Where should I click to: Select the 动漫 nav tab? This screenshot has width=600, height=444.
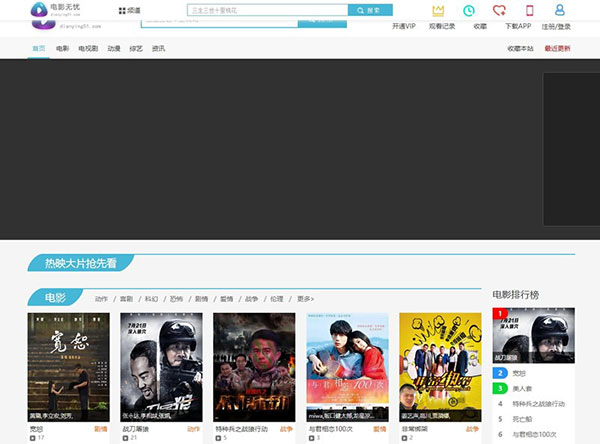point(114,48)
